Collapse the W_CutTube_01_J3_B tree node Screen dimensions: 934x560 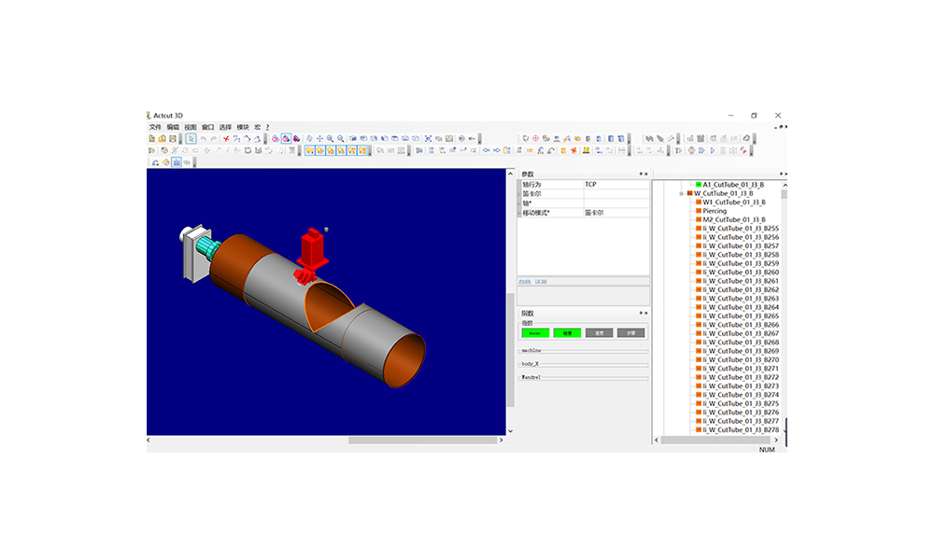[x=682, y=193]
